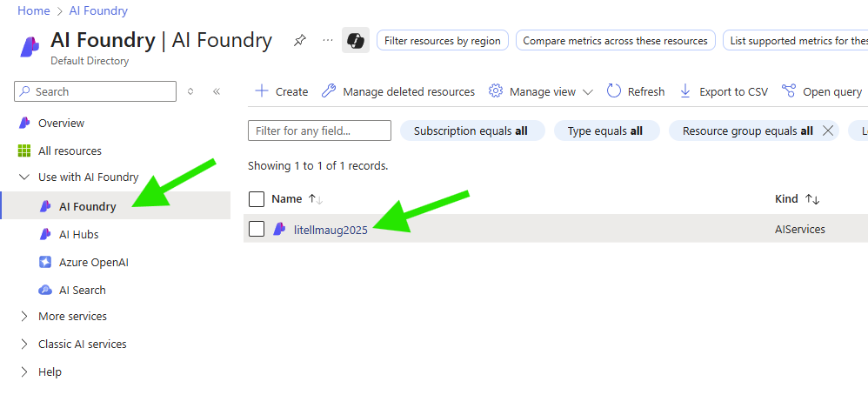
Task: Click the AI Hubs sidebar icon
Action: (x=45, y=234)
